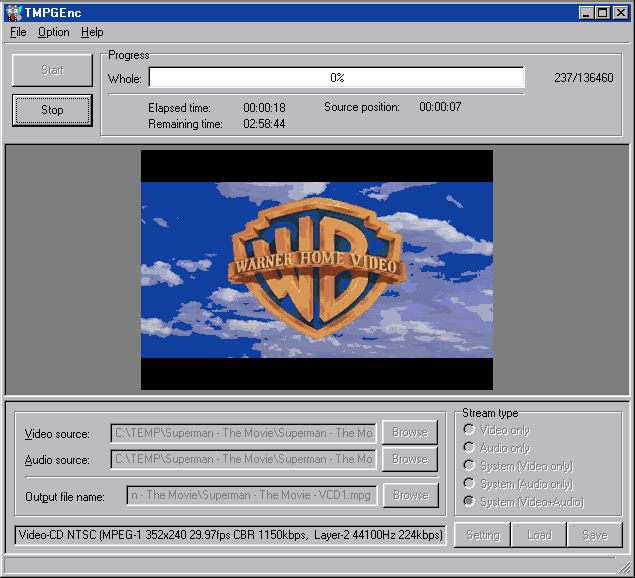Viewport: 635px width, 578px height.
Task: Open the File menu
Action: tap(18, 32)
